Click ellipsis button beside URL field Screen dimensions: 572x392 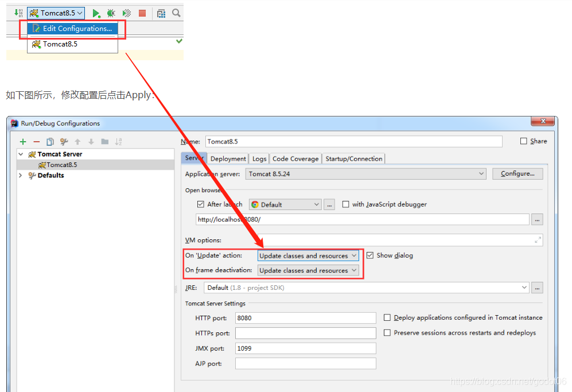click(x=537, y=219)
